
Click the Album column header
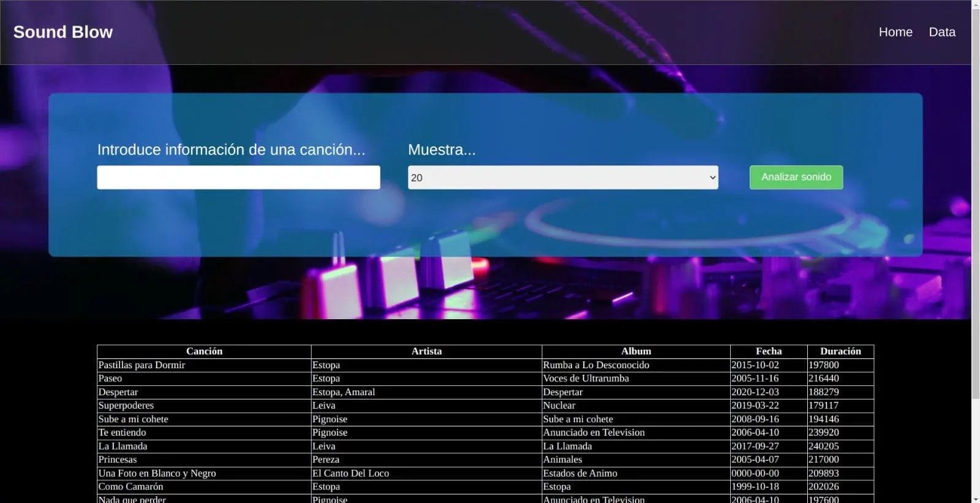pos(636,351)
